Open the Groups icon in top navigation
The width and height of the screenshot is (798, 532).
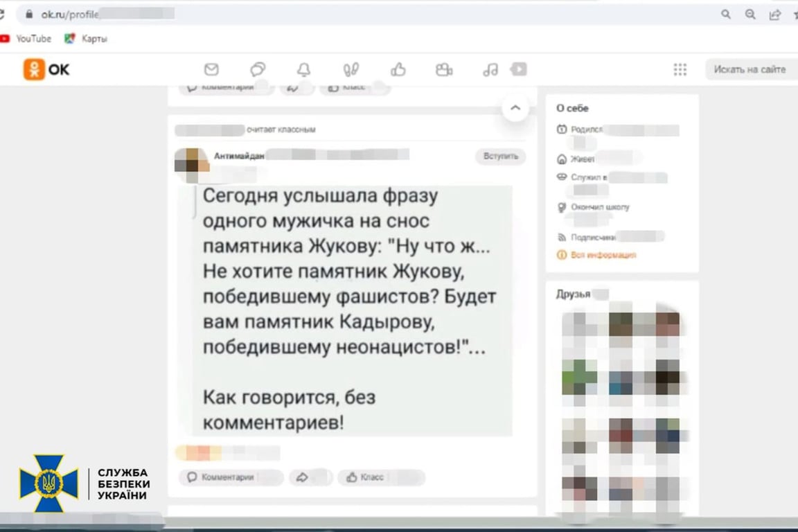[444, 69]
